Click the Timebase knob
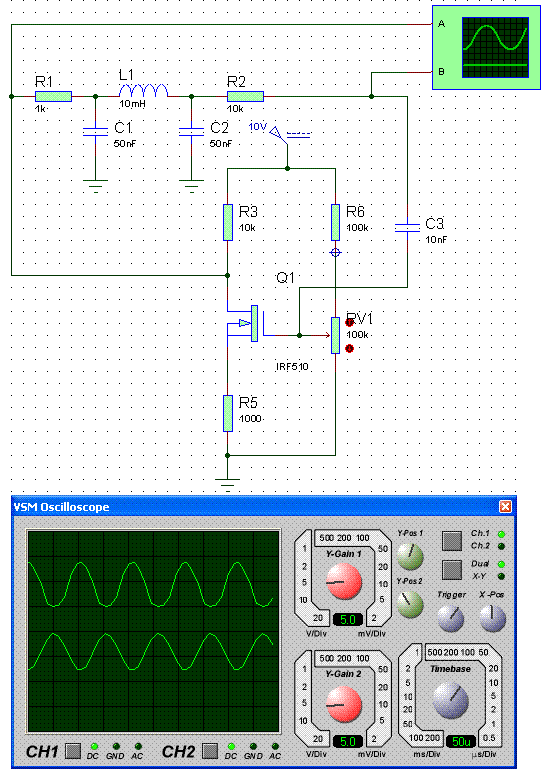 coord(451,700)
